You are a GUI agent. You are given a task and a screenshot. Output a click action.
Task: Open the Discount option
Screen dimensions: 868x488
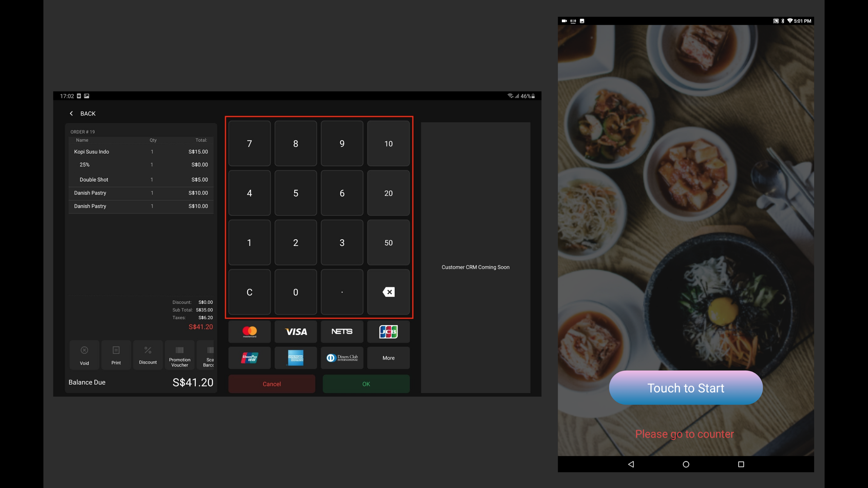[148, 355]
